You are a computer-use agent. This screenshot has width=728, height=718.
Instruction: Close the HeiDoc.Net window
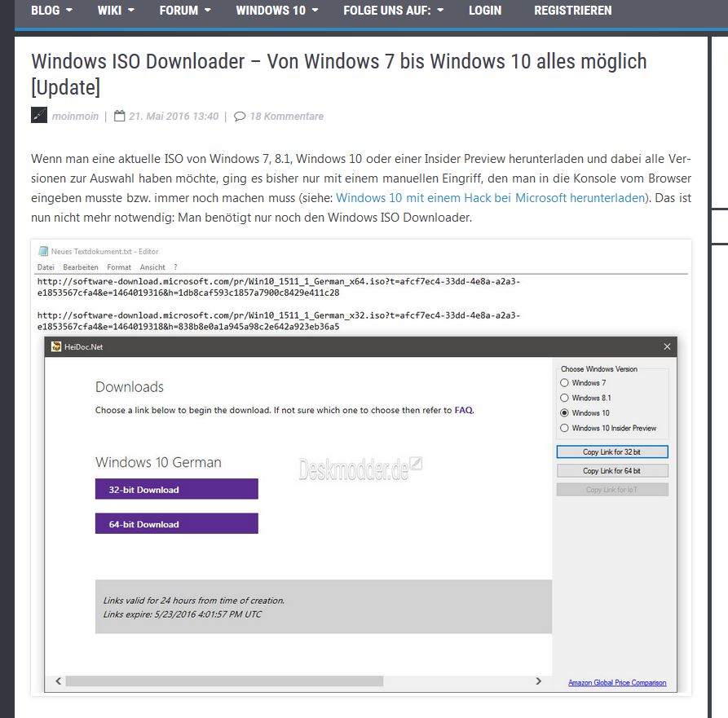pos(667,346)
